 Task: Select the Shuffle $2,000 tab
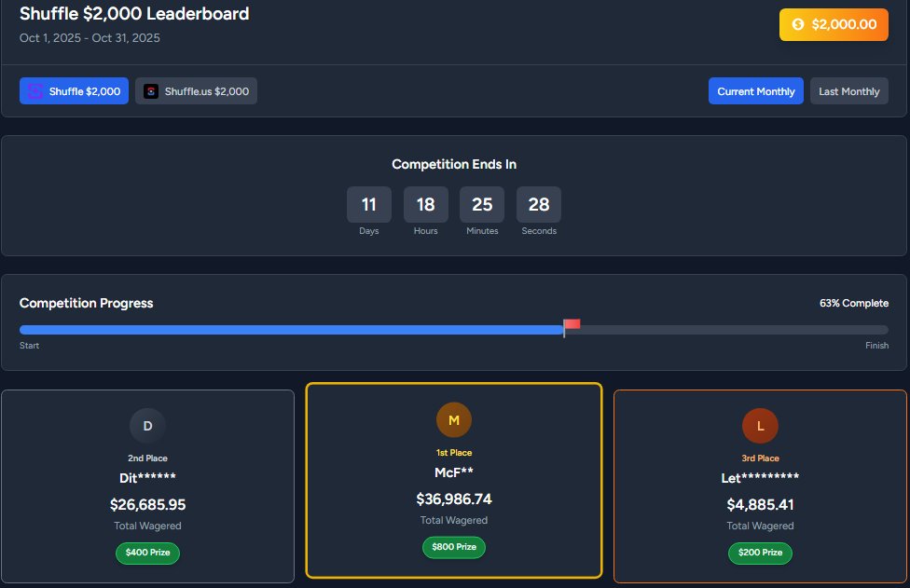[74, 90]
